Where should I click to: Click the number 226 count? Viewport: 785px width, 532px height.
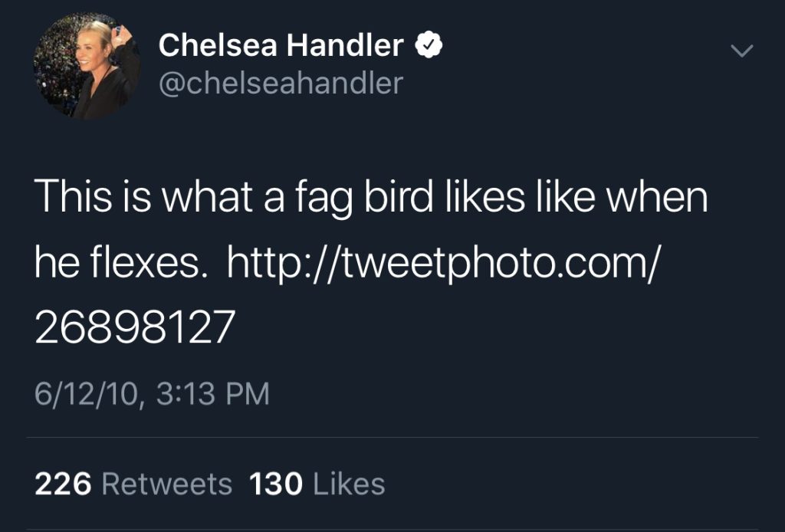[x=63, y=484]
